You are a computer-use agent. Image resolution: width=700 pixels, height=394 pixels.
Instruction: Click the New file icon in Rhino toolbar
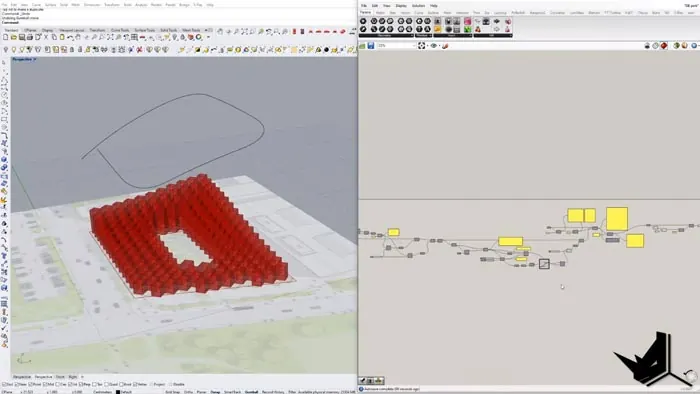point(6,37)
